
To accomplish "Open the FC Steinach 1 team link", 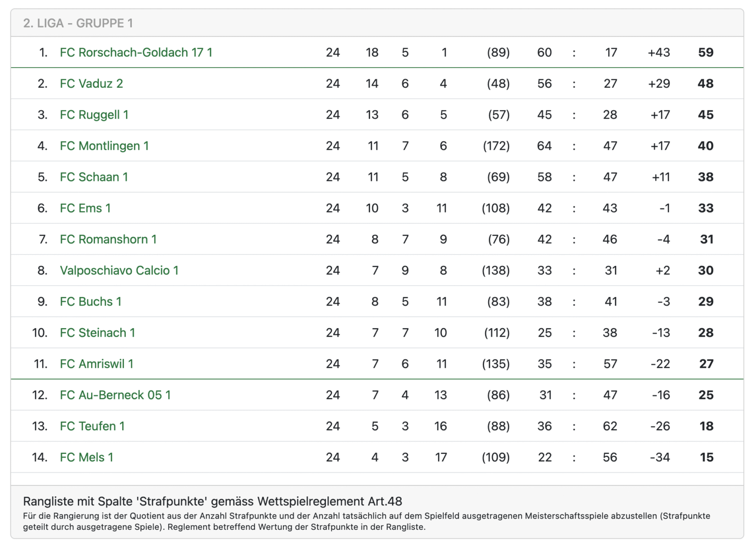I will [97, 333].
